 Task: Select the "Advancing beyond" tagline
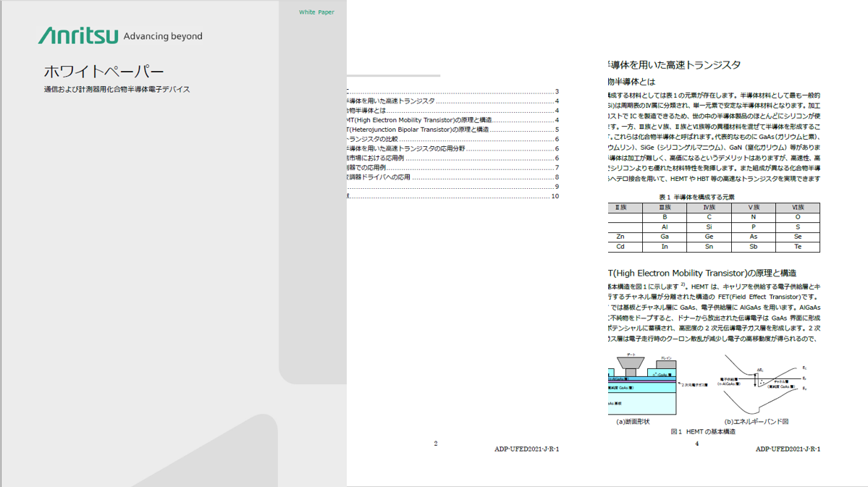163,36
